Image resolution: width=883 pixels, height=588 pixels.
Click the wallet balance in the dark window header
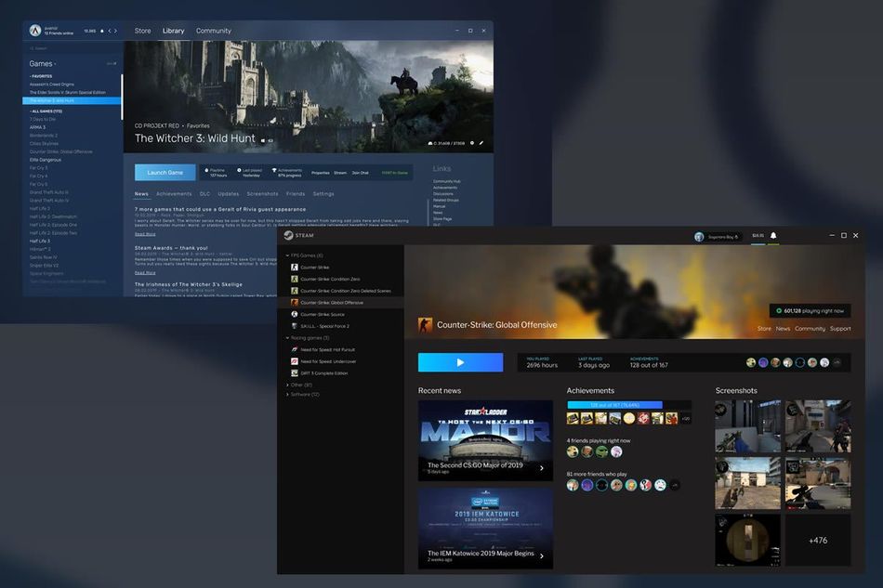coord(758,236)
